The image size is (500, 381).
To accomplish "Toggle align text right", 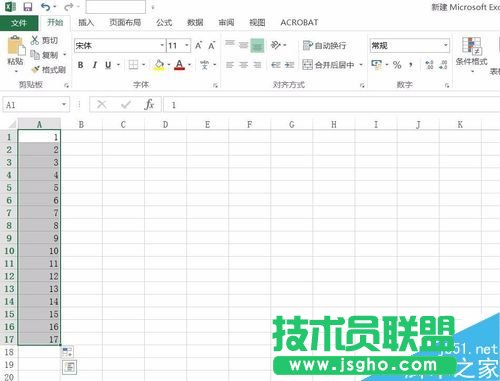I will (257, 65).
